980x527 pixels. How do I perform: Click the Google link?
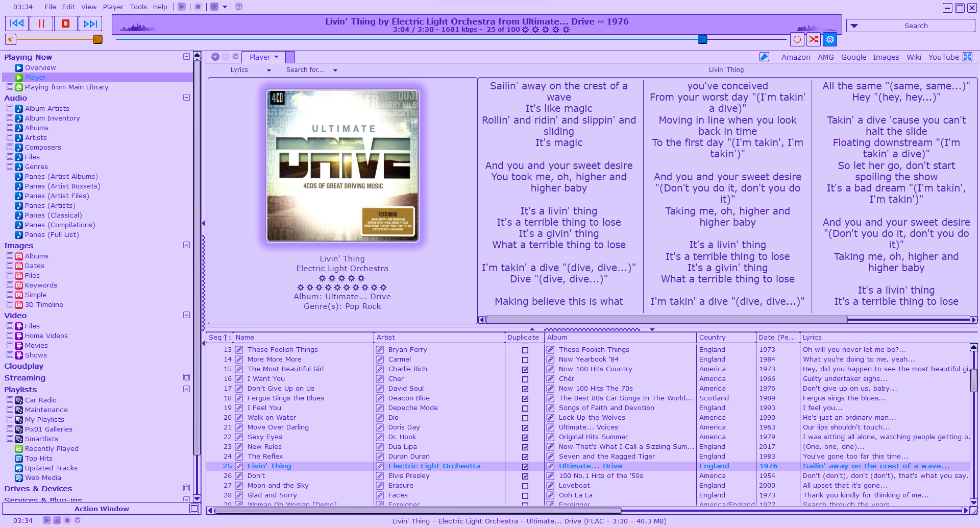853,57
